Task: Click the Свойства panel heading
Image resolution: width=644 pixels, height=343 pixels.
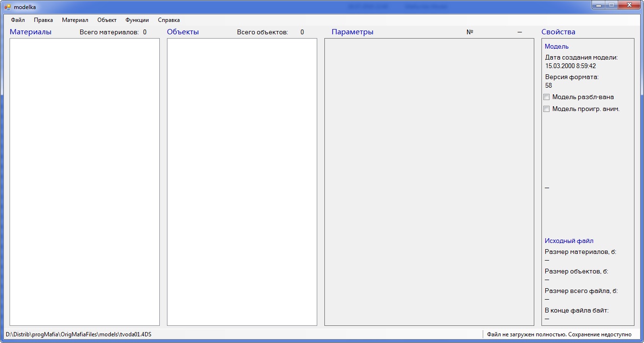Action: pos(558,32)
